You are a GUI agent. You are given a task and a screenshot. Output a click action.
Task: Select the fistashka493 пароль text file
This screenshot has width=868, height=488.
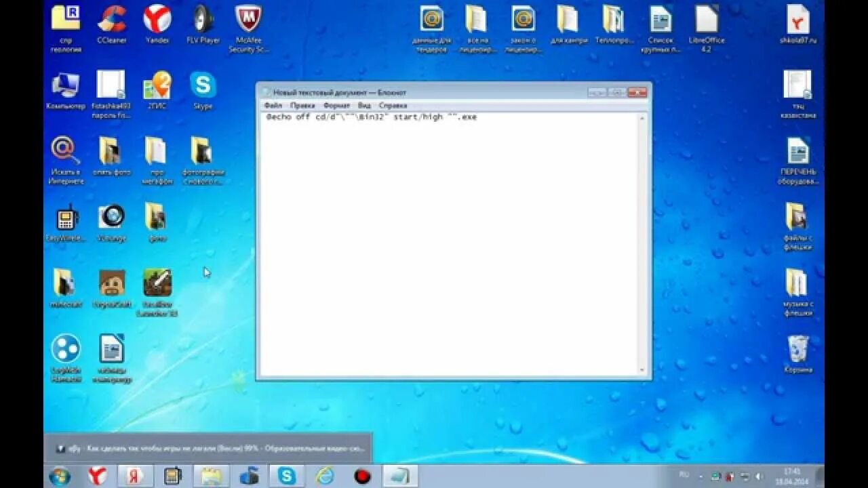[111, 95]
